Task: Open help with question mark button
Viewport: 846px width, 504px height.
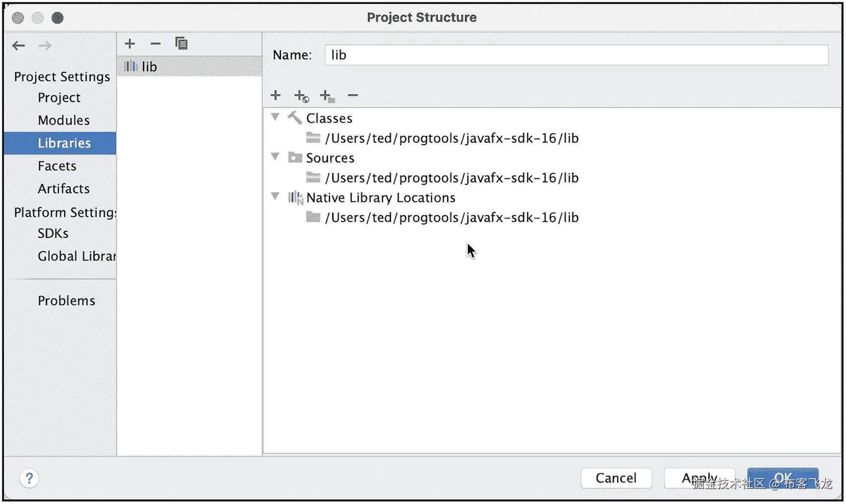Action: 29,478
